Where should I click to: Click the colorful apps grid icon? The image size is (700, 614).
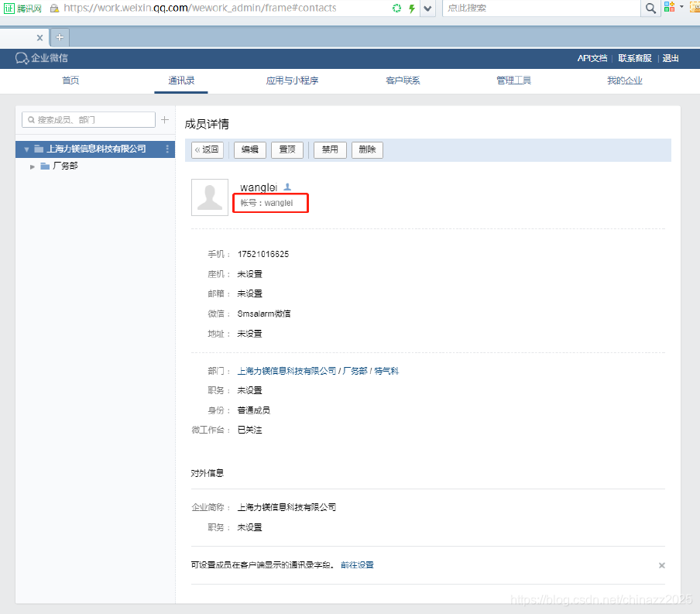669,6
